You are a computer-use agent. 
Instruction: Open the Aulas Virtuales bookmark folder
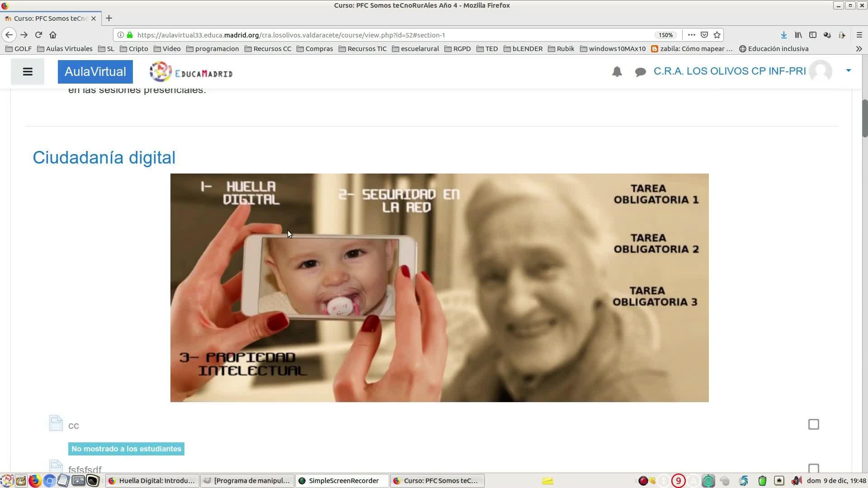point(64,49)
